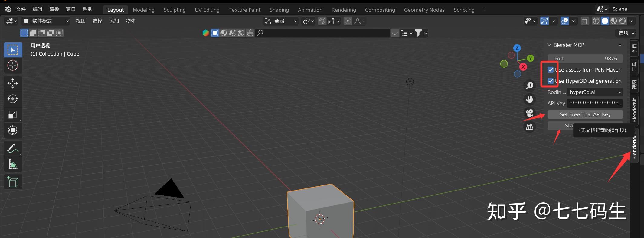Switch to solid viewport shading
This screenshot has width=644, height=238.
pos(605,21)
